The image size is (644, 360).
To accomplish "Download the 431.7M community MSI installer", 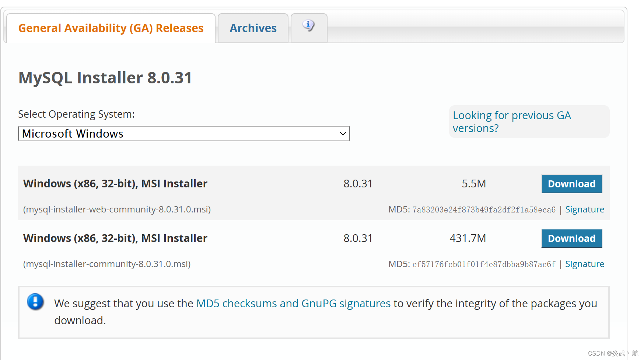I will pos(571,238).
